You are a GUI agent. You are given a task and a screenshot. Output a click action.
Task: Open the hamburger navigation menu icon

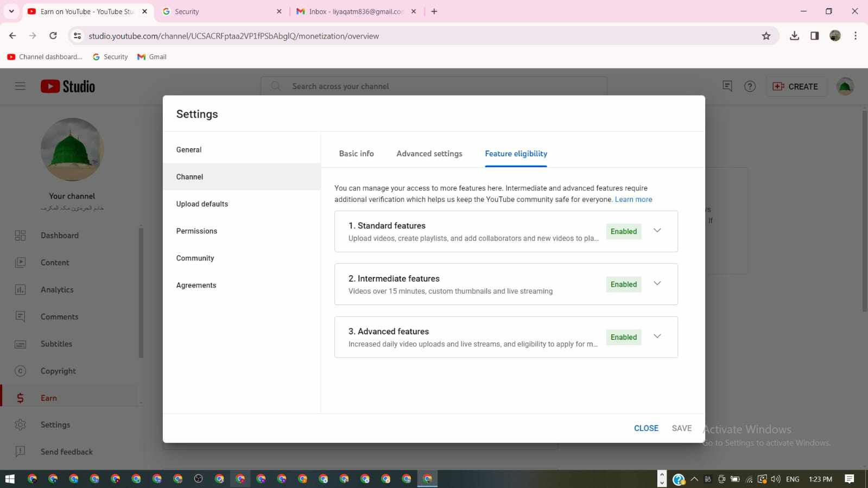[x=20, y=86]
